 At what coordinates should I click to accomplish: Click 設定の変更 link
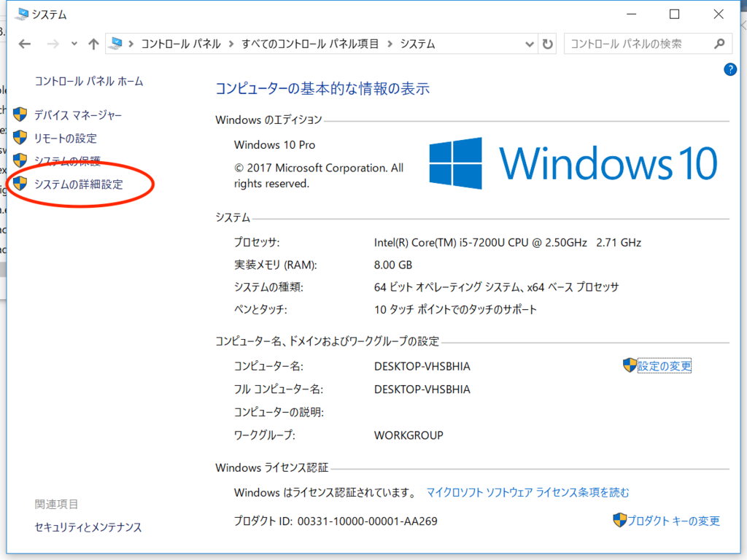pos(664,366)
